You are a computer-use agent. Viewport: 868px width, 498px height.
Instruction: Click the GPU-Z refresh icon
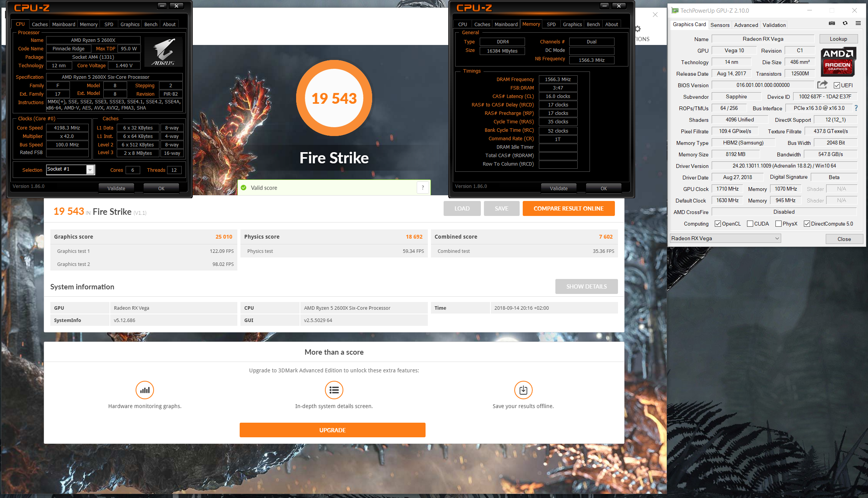(x=845, y=23)
